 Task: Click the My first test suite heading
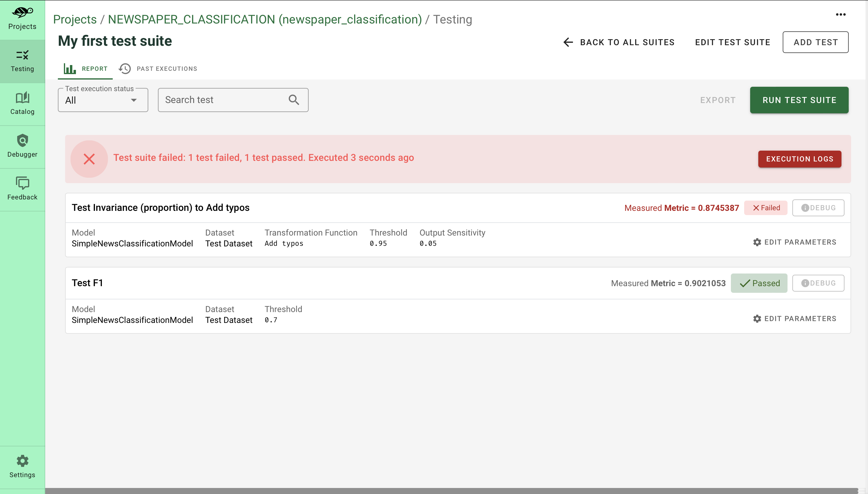point(115,41)
